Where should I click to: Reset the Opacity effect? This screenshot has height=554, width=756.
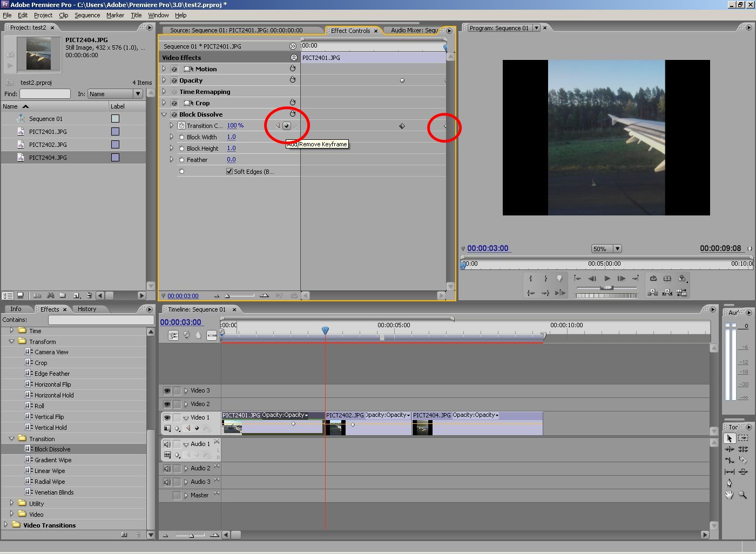tap(293, 80)
